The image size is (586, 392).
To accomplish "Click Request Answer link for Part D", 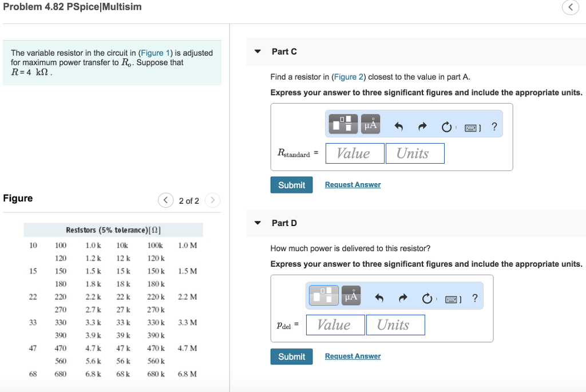I will tap(353, 356).
